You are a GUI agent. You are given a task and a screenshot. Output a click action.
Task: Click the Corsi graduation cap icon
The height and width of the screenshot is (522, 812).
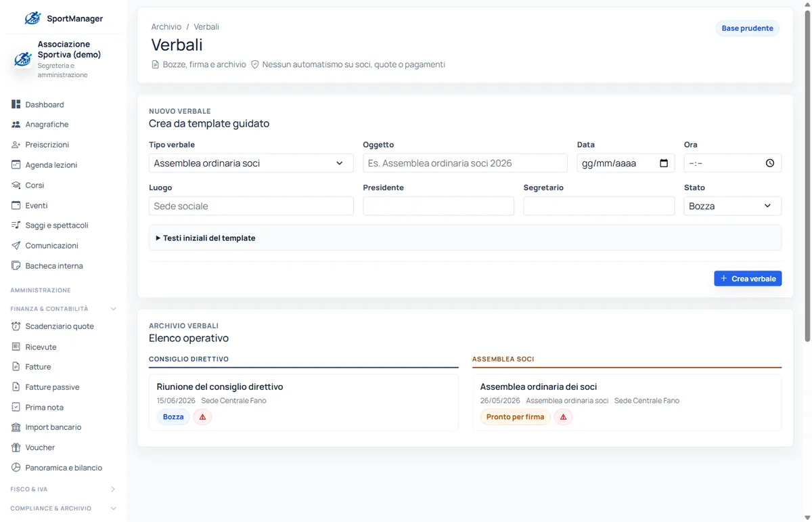(16, 185)
